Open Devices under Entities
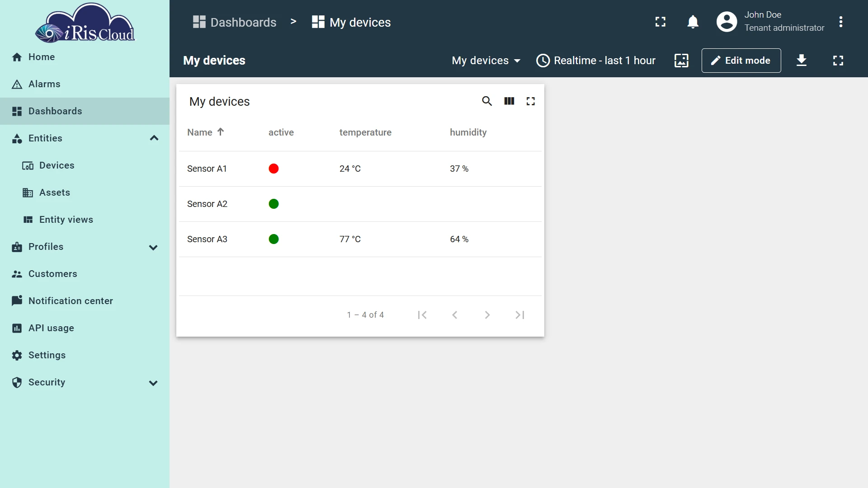 point(85,165)
